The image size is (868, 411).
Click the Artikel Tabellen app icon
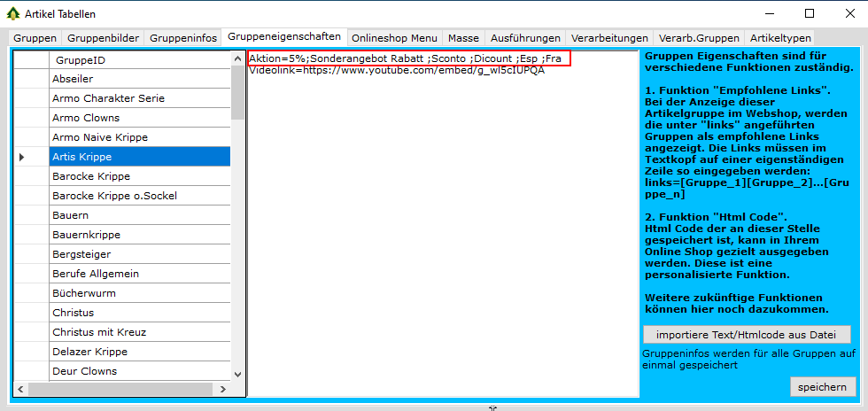click(x=13, y=14)
